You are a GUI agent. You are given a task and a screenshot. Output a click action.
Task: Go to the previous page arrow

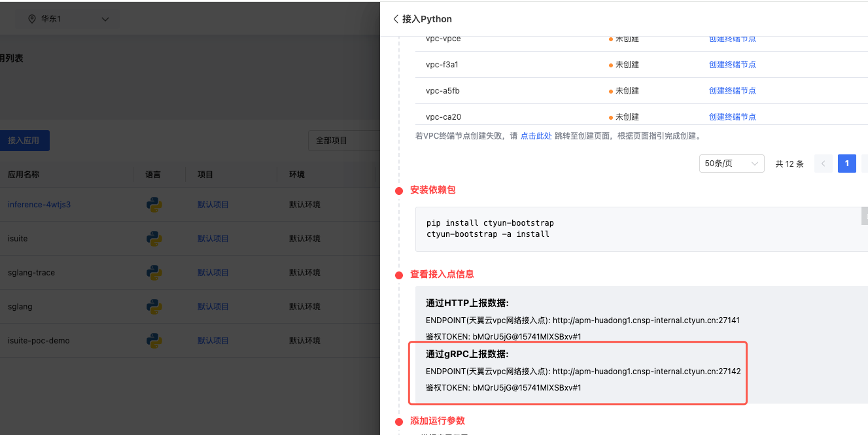[x=824, y=164]
